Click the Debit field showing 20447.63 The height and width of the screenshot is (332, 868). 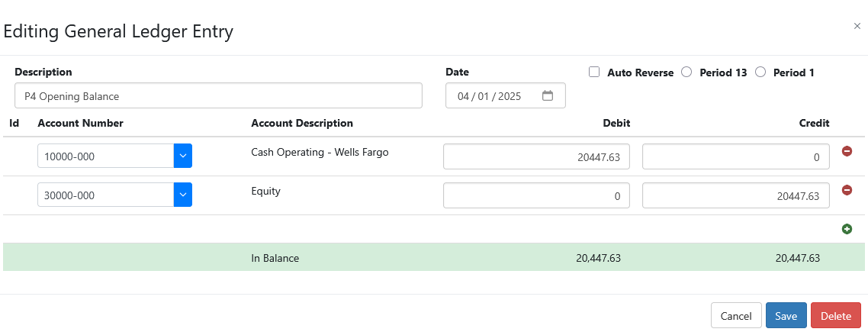[x=536, y=157]
